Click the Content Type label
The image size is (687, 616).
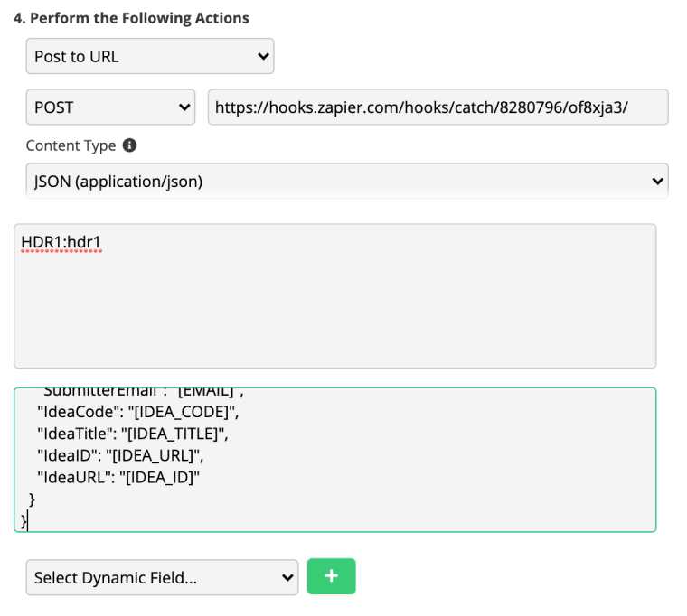pyautogui.click(x=71, y=145)
